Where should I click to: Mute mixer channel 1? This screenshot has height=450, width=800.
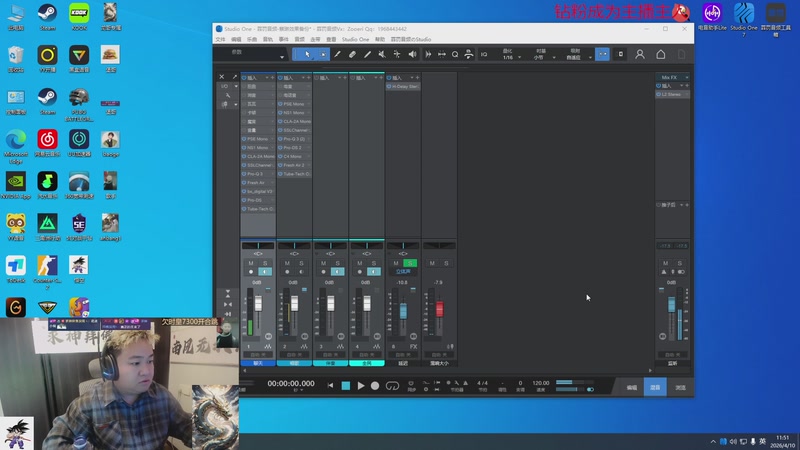coord(251,263)
